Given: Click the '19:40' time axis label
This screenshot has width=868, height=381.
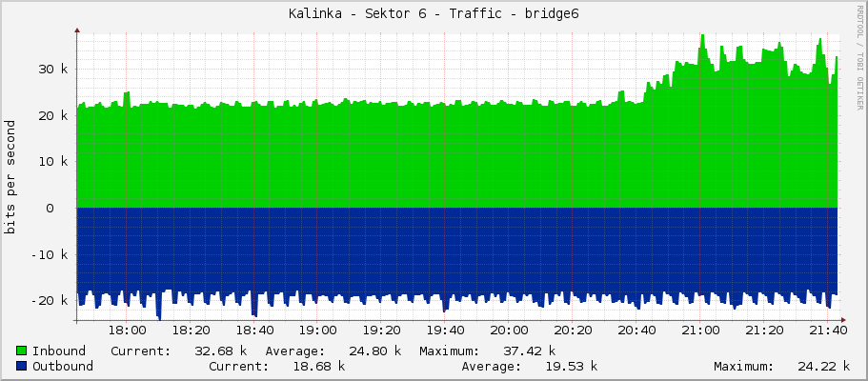Looking at the screenshot, I should (446, 331).
